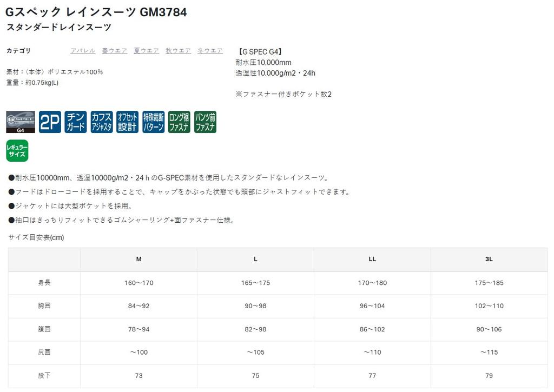
Task: Open the 夏ウエア category
Action: click(146, 50)
